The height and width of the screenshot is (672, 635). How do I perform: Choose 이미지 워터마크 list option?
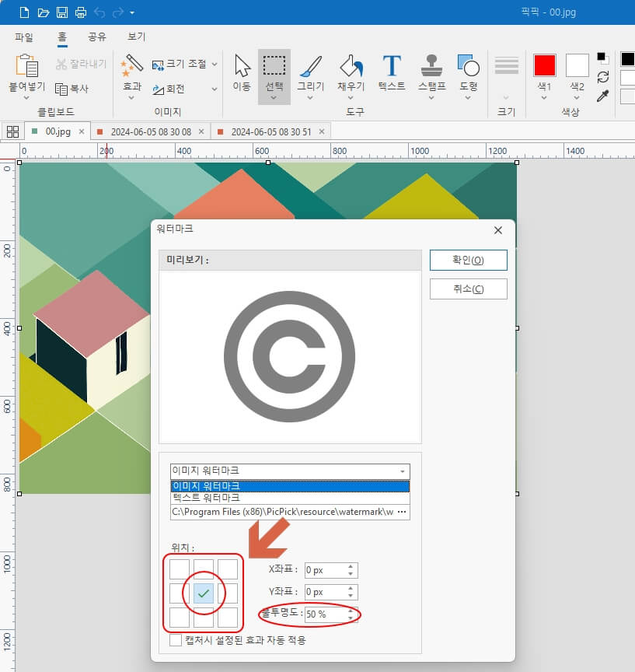(x=290, y=486)
